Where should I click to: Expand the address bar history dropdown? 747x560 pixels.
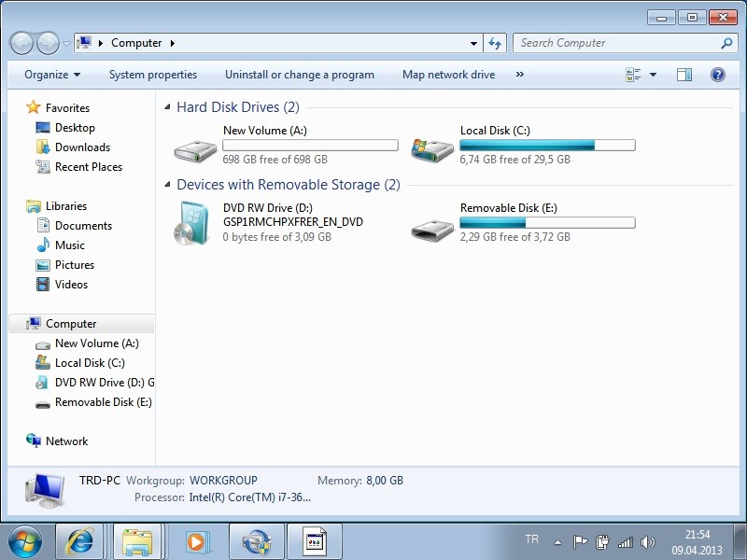coord(474,43)
